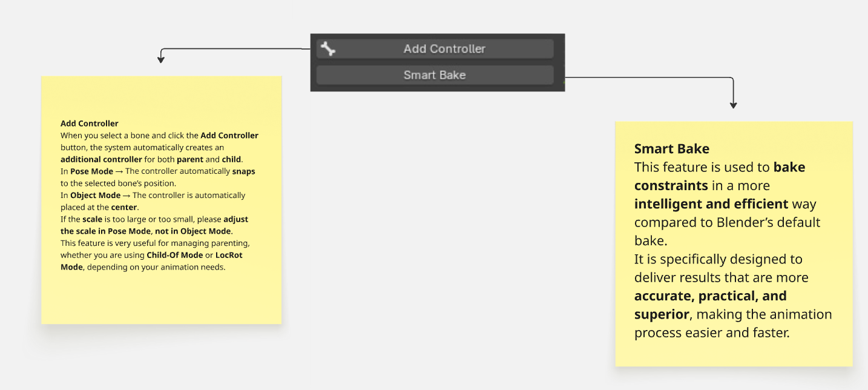Select the arrowhead pointing at Smart Bake note

click(734, 105)
